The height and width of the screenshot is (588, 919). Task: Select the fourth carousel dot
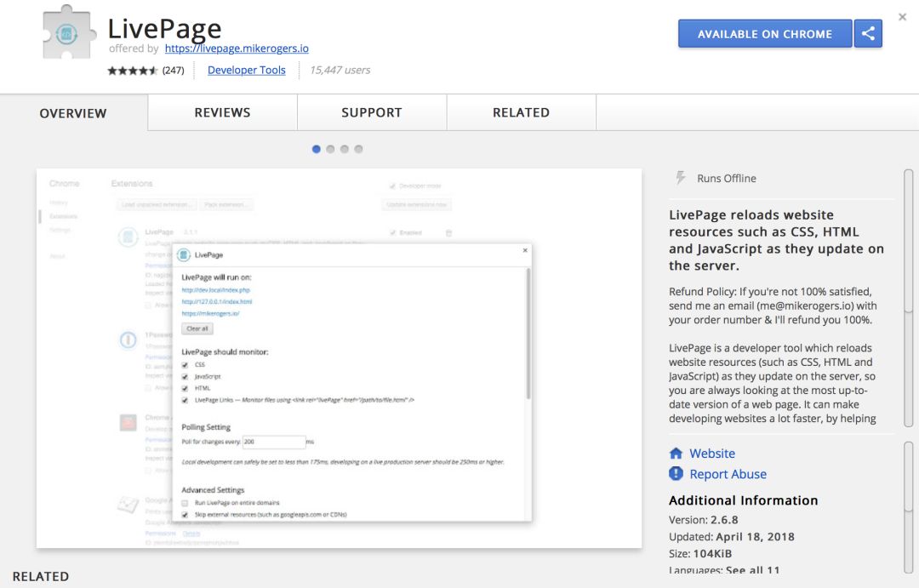click(x=359, y=149)
